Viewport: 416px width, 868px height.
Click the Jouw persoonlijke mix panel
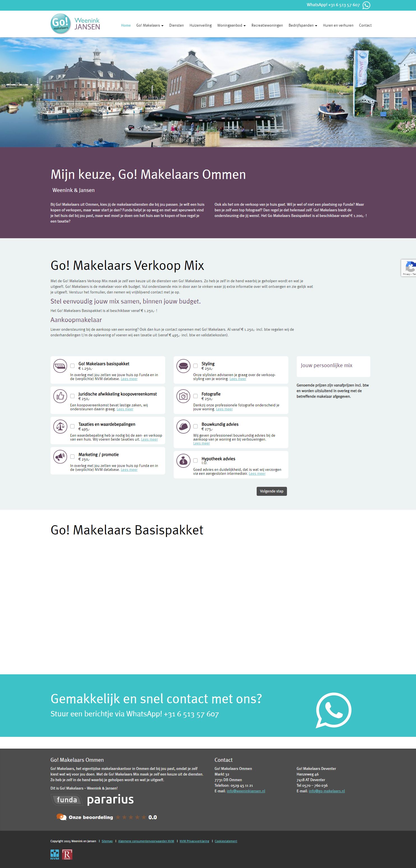334,367
